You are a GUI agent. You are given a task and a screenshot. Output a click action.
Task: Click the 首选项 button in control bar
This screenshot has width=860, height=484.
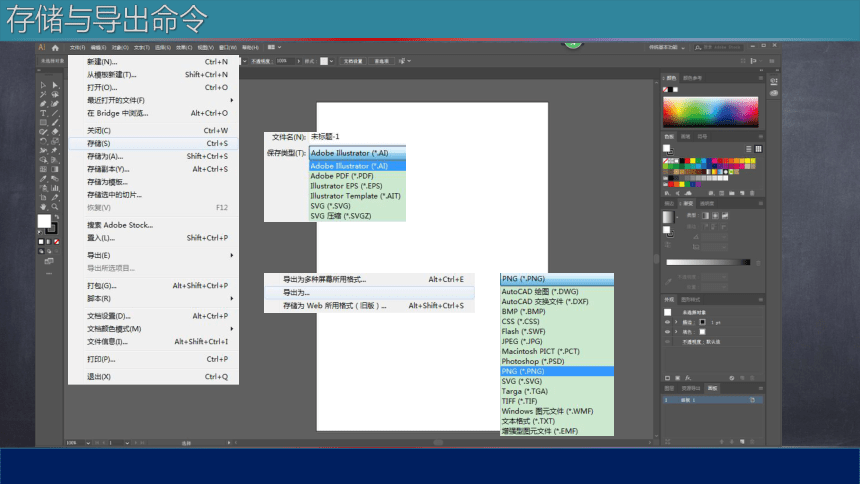click(x=381, y=61)
